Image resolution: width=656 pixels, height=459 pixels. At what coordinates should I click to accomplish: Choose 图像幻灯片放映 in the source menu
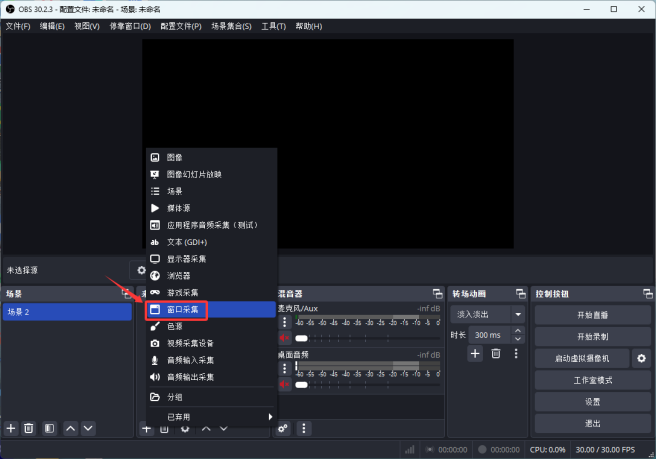211,174
